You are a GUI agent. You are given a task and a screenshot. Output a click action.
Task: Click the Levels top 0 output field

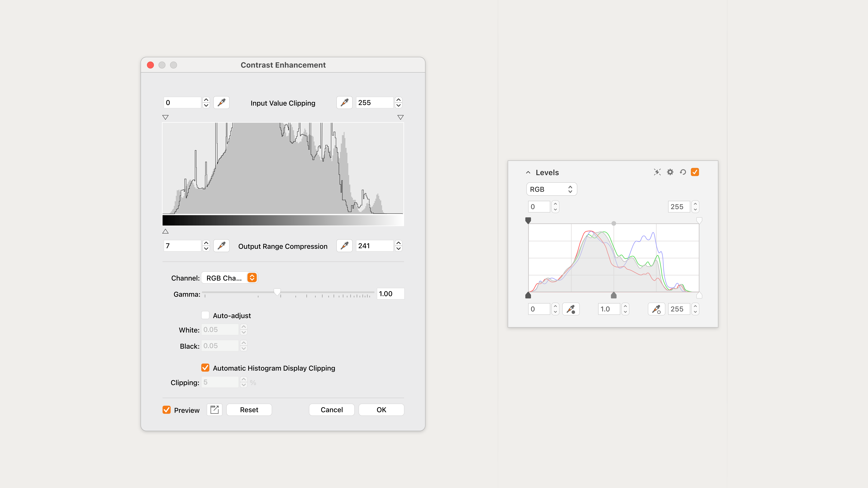[539, 207]
